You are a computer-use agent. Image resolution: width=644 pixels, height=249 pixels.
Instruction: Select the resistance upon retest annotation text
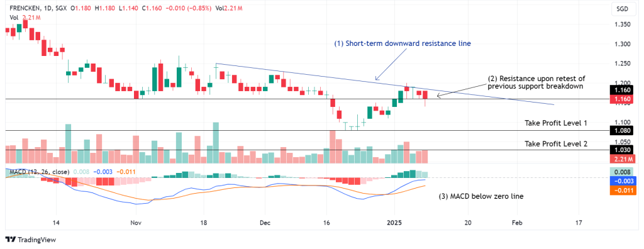pos(536,82)
